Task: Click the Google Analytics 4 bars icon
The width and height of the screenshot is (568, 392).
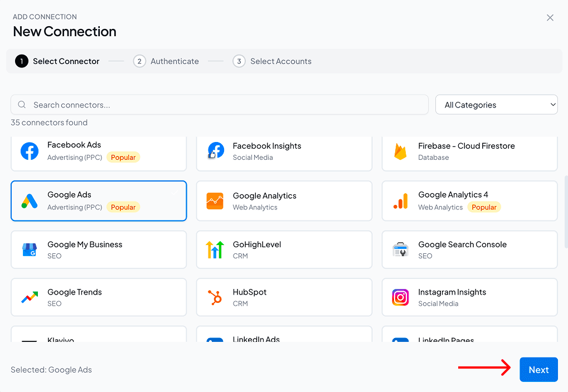Action: [x=401, y=201]
